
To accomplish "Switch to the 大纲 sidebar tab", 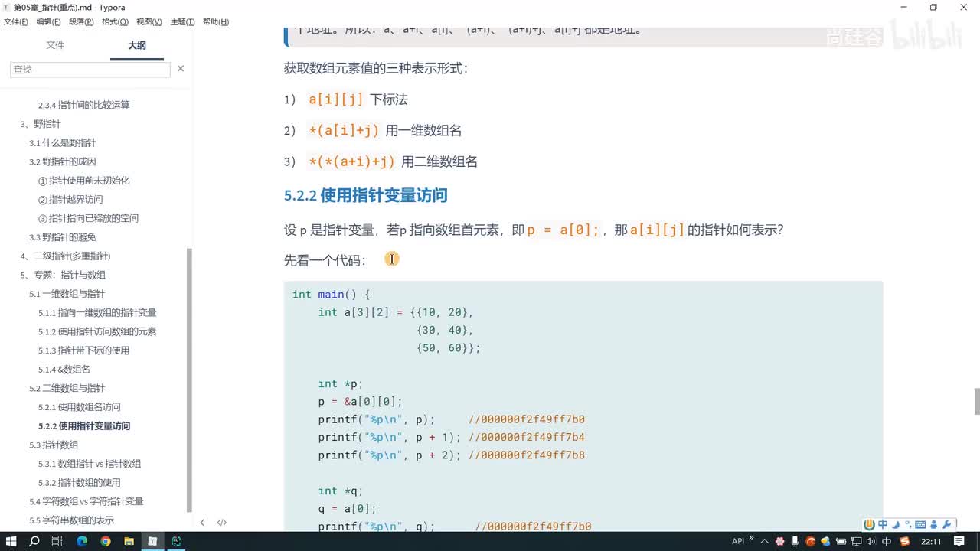I will [137, 45].
